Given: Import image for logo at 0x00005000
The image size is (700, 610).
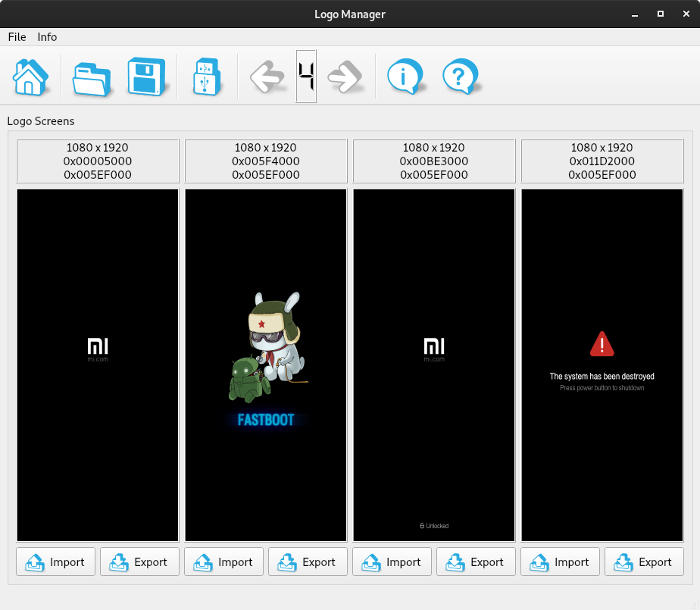Looking at the screenshot, I should click(56, 562).
